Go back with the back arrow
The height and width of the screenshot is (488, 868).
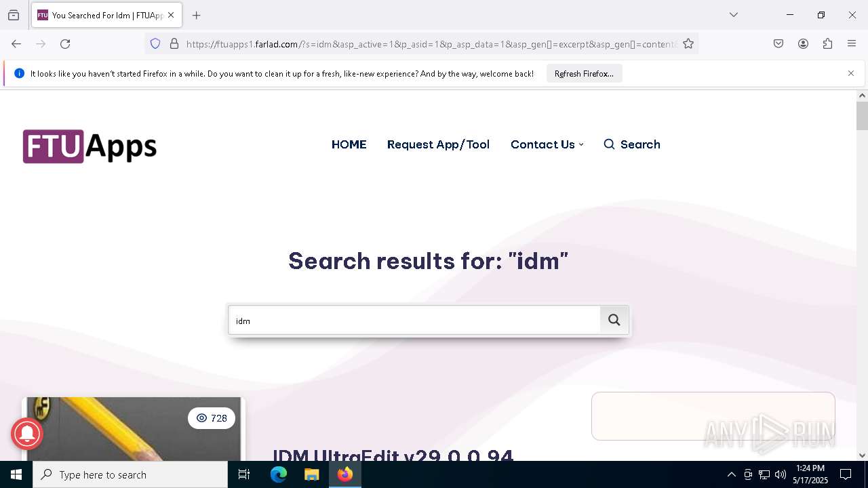(x=16, y=44)
